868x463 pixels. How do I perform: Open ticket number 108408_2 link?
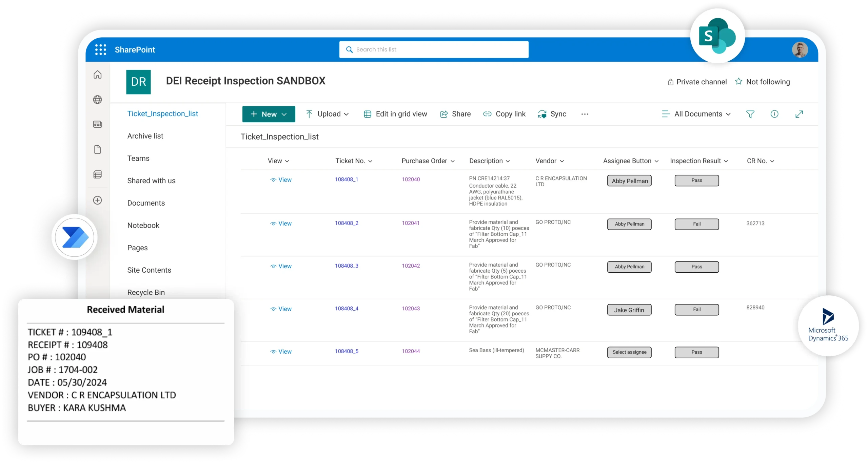347,223
